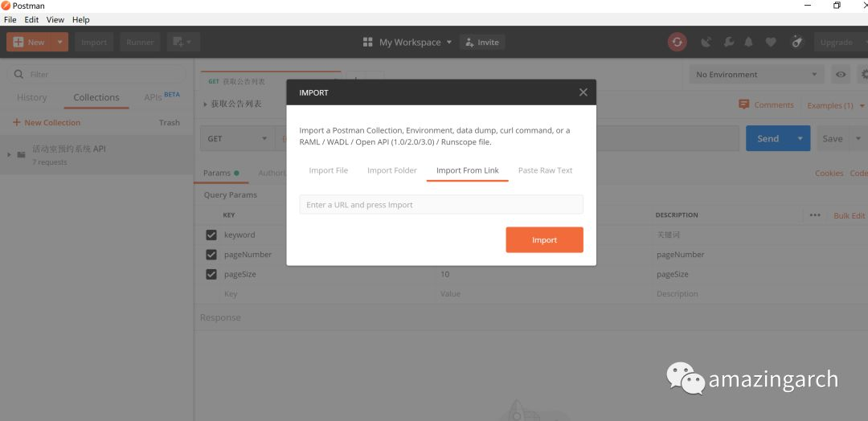The image size is (868, 421).
Task: Close the IMPORT dialog with X
Action: tap(583, 92)
